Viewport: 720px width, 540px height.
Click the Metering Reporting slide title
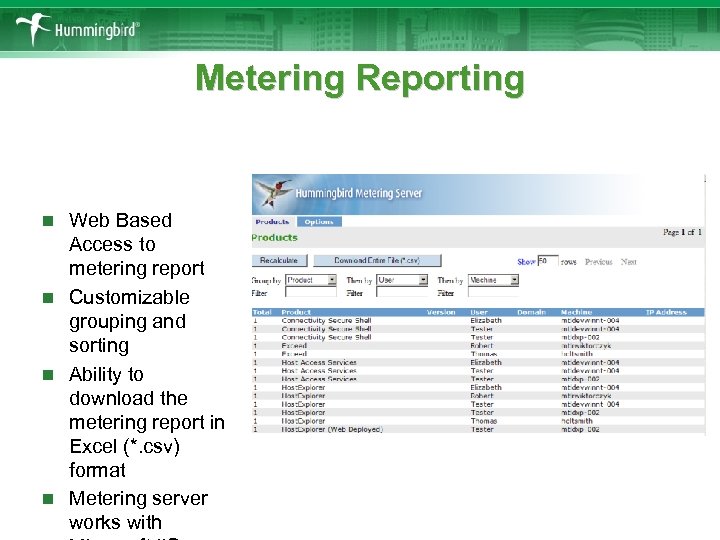360,80
